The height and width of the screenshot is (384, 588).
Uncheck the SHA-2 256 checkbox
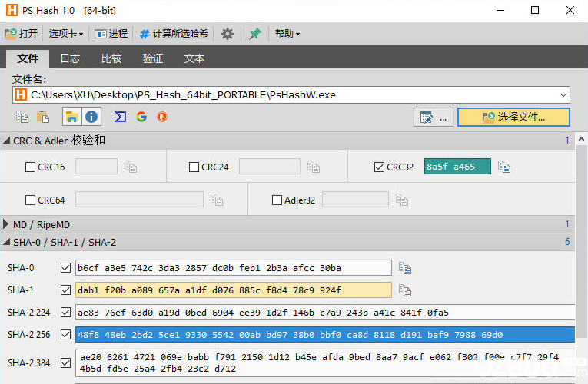point(65,335)
